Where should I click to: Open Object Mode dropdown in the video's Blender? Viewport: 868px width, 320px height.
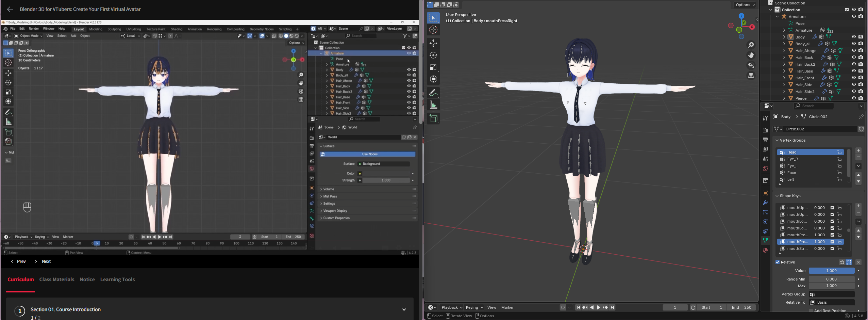click(29, 36)
